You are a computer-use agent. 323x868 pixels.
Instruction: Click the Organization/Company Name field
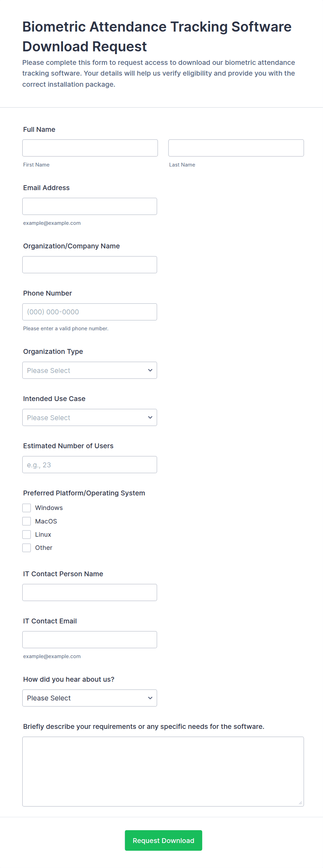pyautogui.click(x=89, y=265)
